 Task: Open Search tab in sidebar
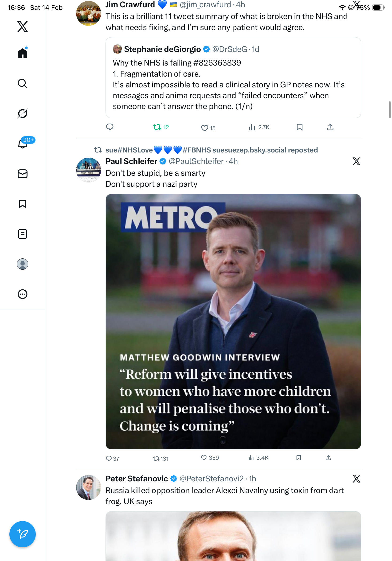click(23, 83)
